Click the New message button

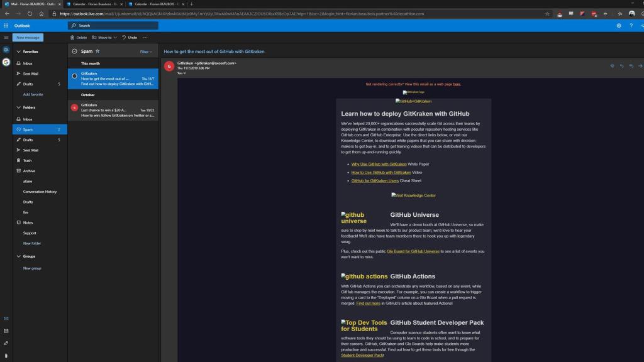pyautogui.click(x=28, y=38)
